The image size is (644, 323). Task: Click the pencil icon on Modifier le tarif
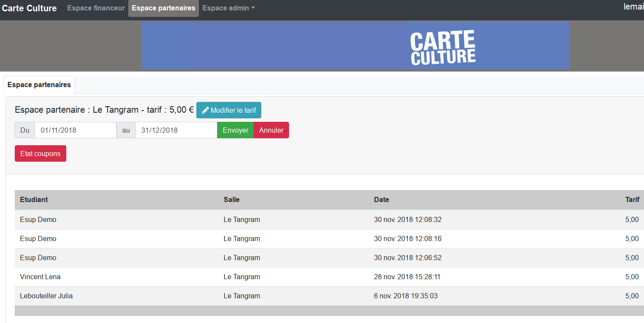coord(205,110)
